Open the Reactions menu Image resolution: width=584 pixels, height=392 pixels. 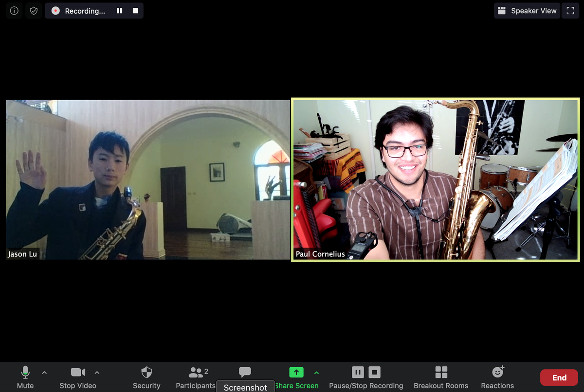497,378
